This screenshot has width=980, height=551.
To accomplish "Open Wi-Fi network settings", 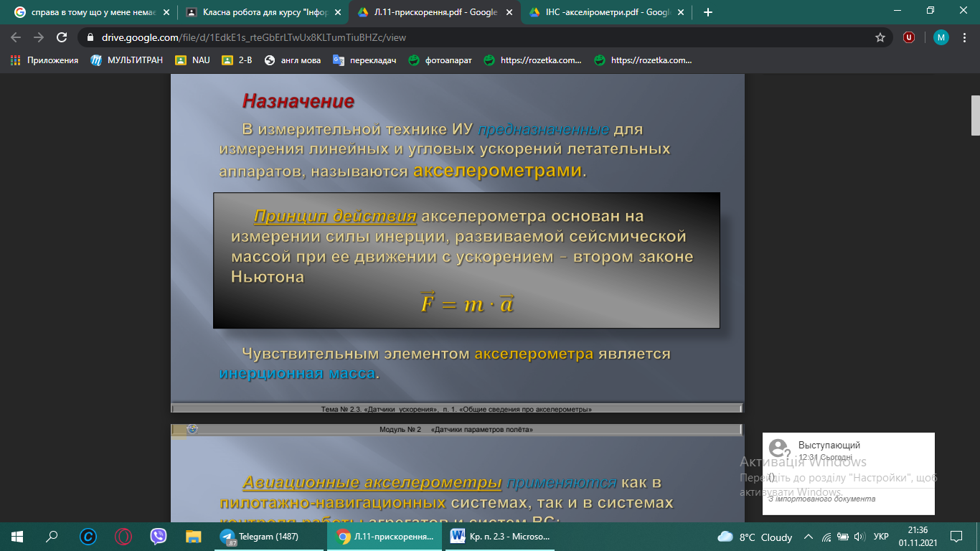I will (x=826, y=537).
